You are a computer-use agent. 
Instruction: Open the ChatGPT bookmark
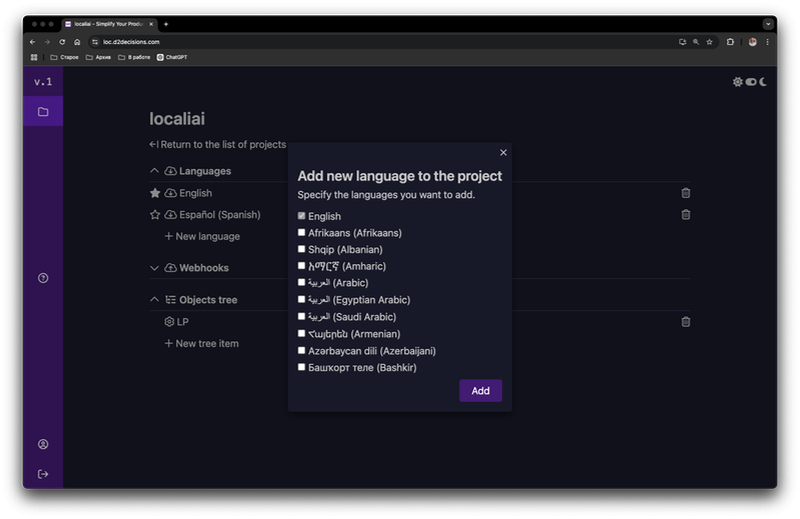point(172,57)
